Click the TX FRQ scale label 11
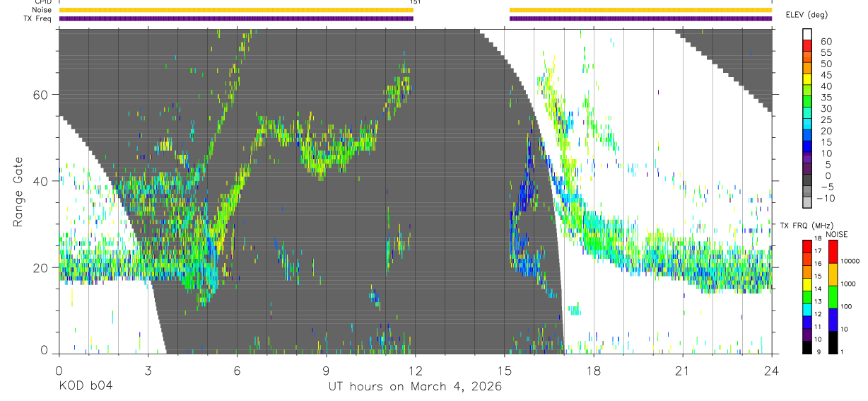The width and height of the screenshot is (868, 401). pos(818,327)
